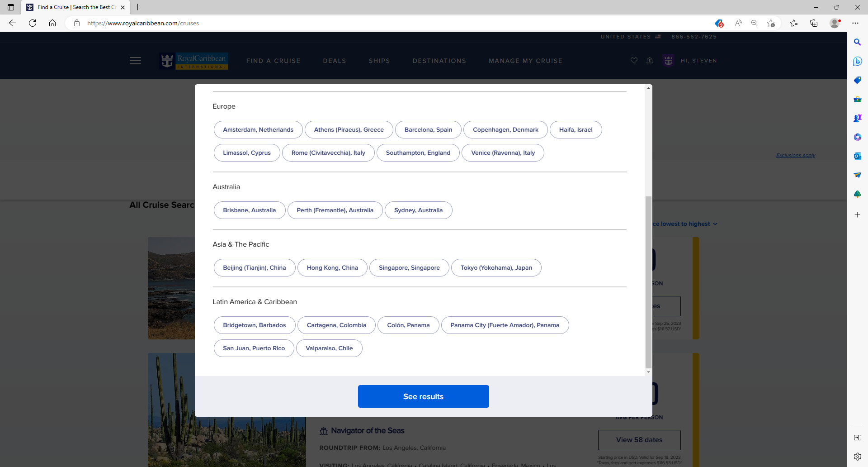Open the DEALS menu
Image resolution: width=868 pixels, height=467 pixels.
tap(335, 61)
